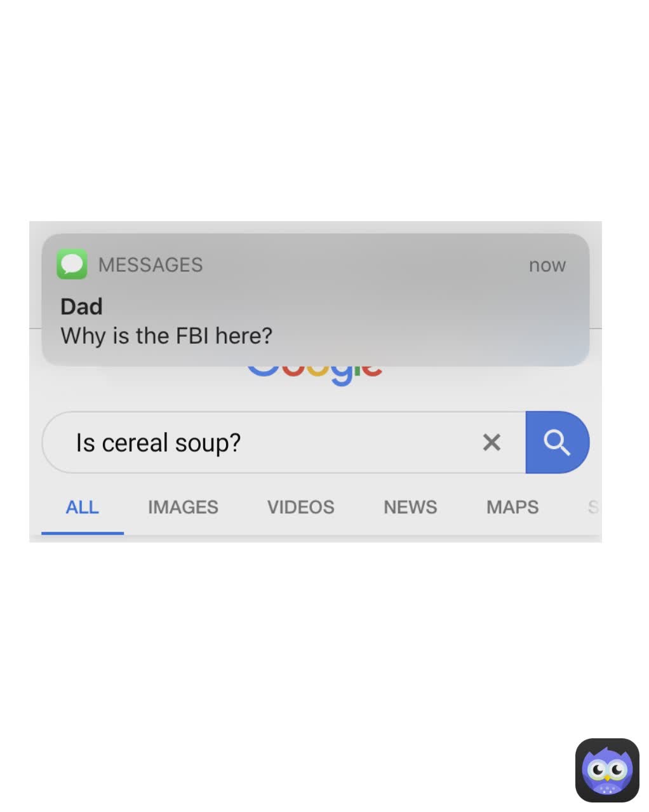
Task: Click the blue magnifying glass search button
Action: (x=557, y=442)
